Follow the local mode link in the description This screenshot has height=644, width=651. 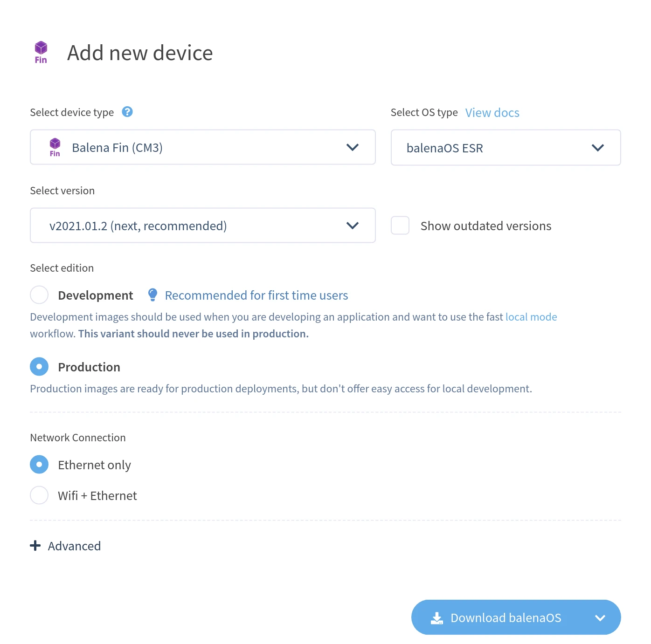531,316
